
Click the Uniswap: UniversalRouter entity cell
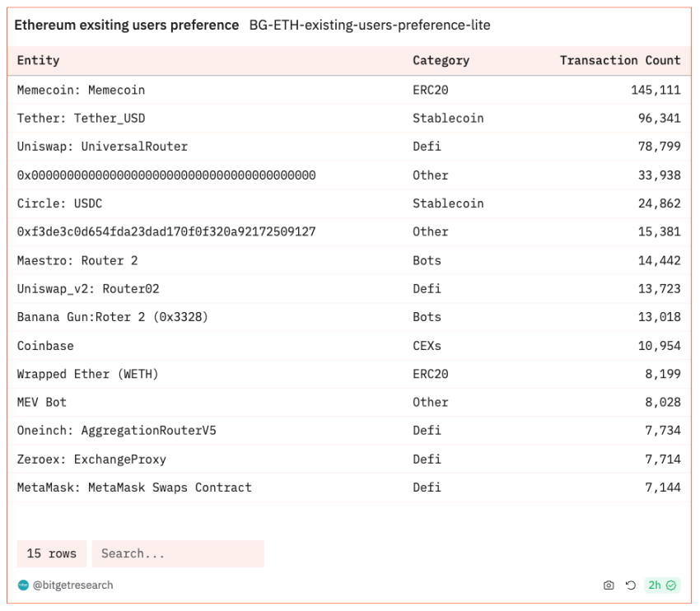(102, 147)
